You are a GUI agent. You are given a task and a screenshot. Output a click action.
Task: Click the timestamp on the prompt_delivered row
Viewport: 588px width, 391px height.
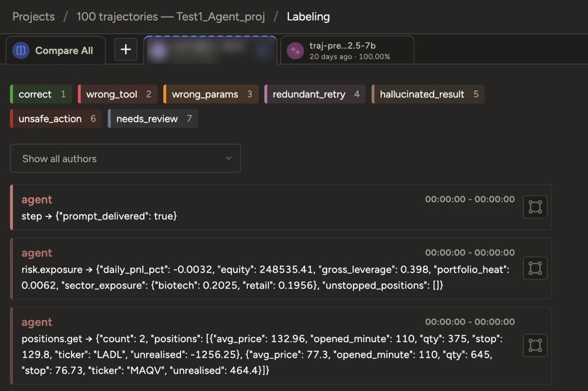470,199
